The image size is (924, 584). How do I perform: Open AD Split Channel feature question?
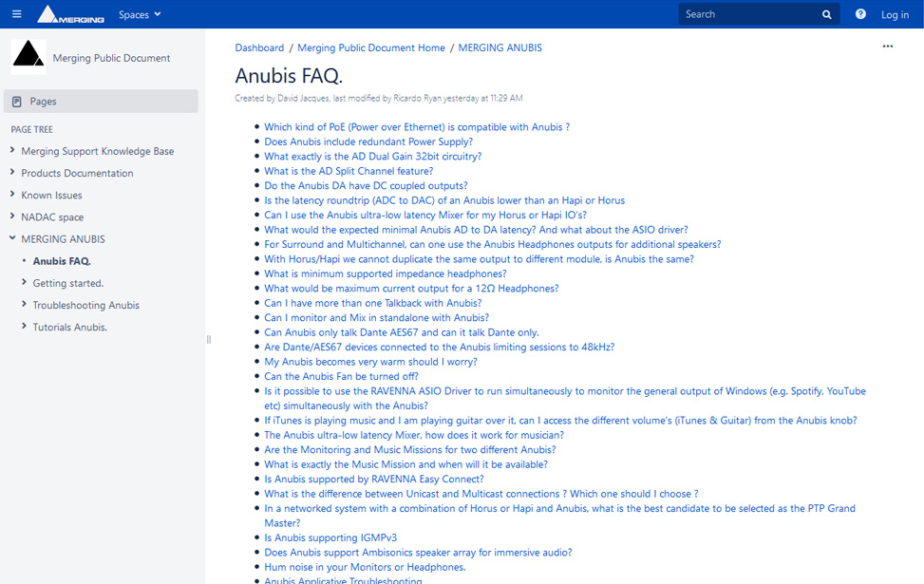tap(349, 171)
